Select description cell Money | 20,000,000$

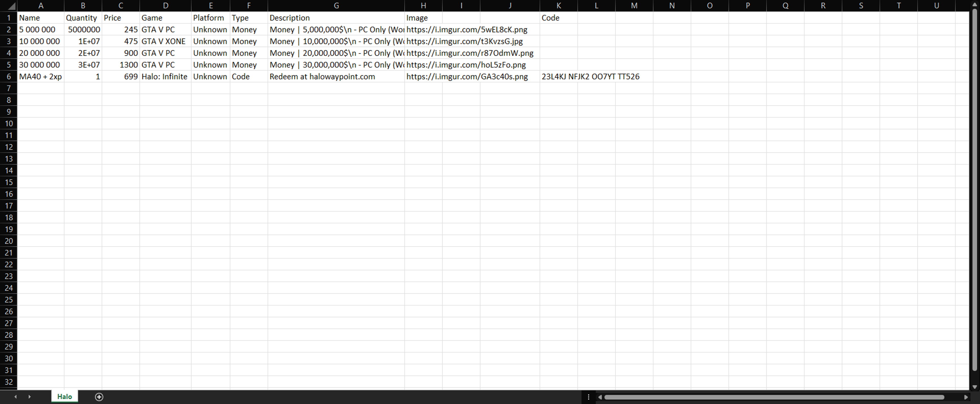tap(336, 53)
